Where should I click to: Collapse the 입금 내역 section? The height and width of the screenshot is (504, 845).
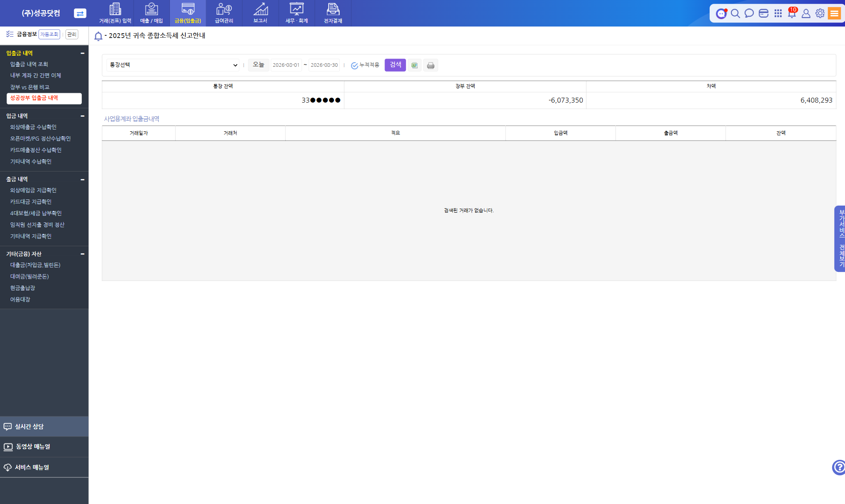(82, 116)
